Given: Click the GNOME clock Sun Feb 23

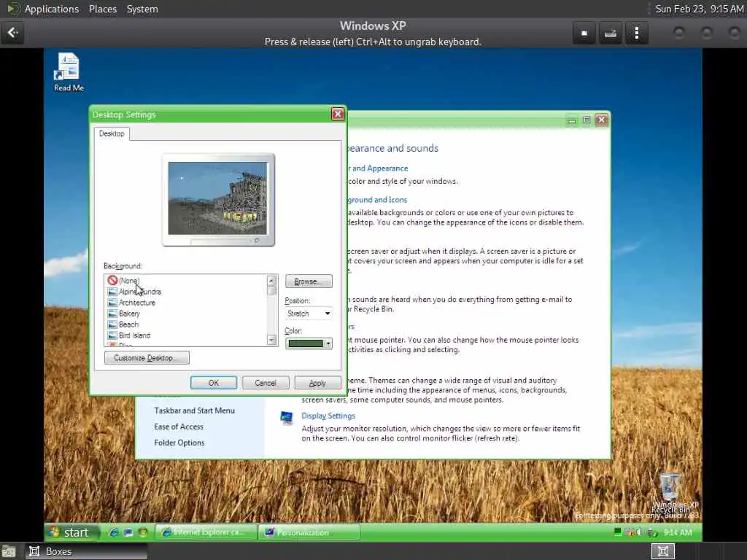Looking at the screenshot, I should tap(699, 9).
